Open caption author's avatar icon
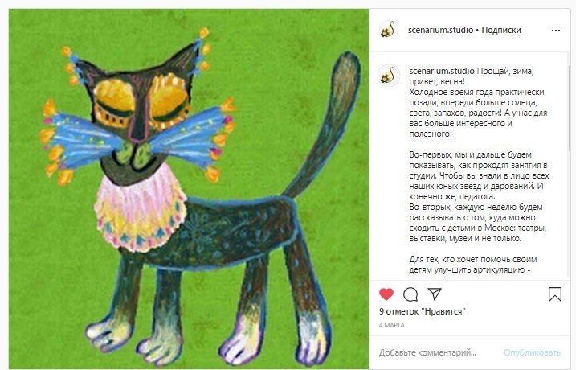The width and height of the screenshot is (588, 370). point(388,76)
